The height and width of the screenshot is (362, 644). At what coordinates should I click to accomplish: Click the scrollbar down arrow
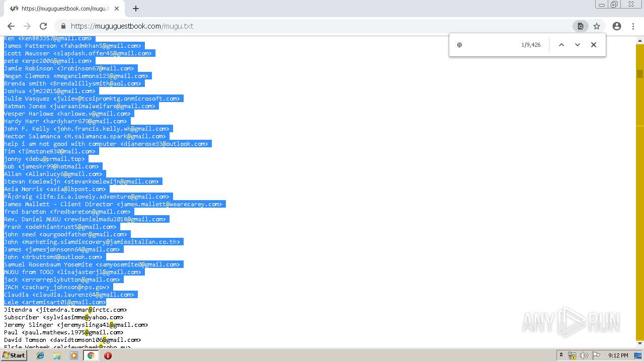(x=640, y=343)
